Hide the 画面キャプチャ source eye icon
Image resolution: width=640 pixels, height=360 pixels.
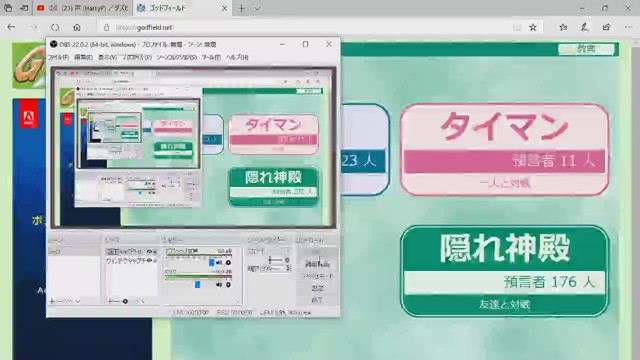(149, 251)
